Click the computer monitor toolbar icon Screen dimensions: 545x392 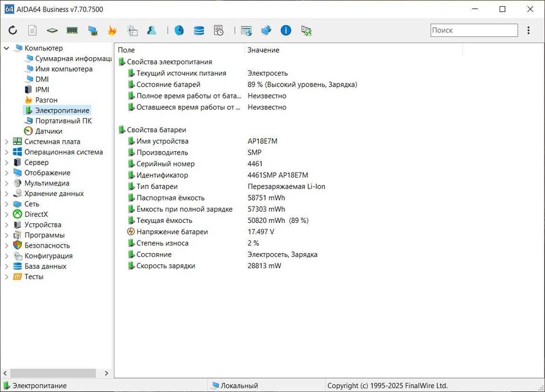click(93, 31)
